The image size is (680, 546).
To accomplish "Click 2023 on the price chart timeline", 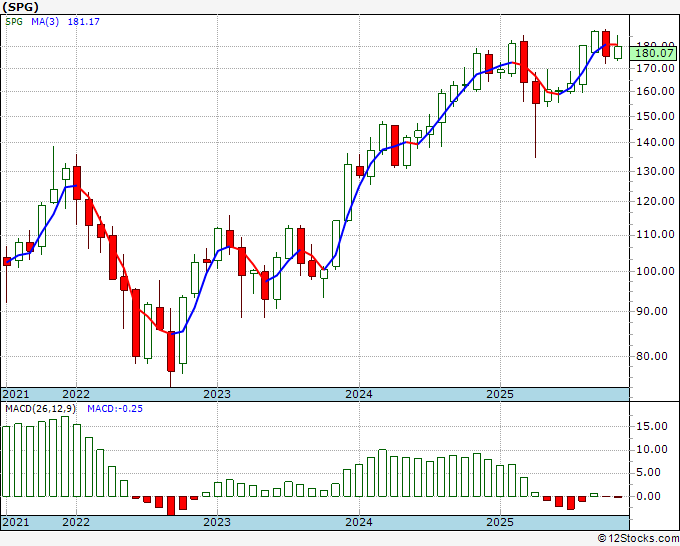I will click(217, 394).
